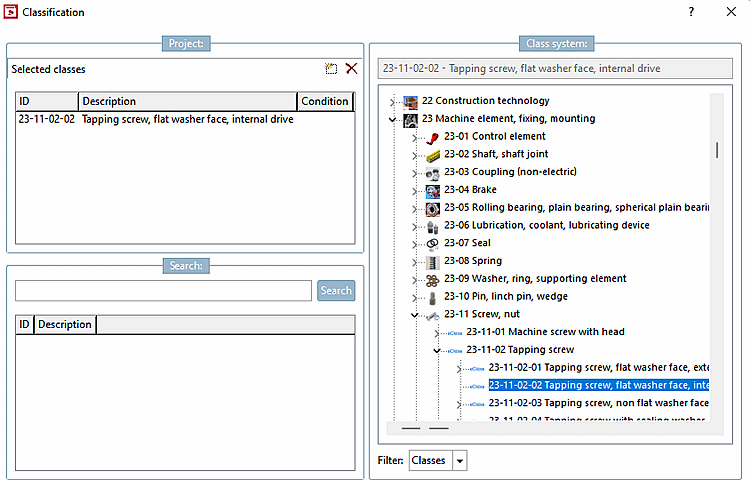Expand 23-11-02-01 Tapping screw node
This screenshot has width=750, height=480.
click(459, 369)
